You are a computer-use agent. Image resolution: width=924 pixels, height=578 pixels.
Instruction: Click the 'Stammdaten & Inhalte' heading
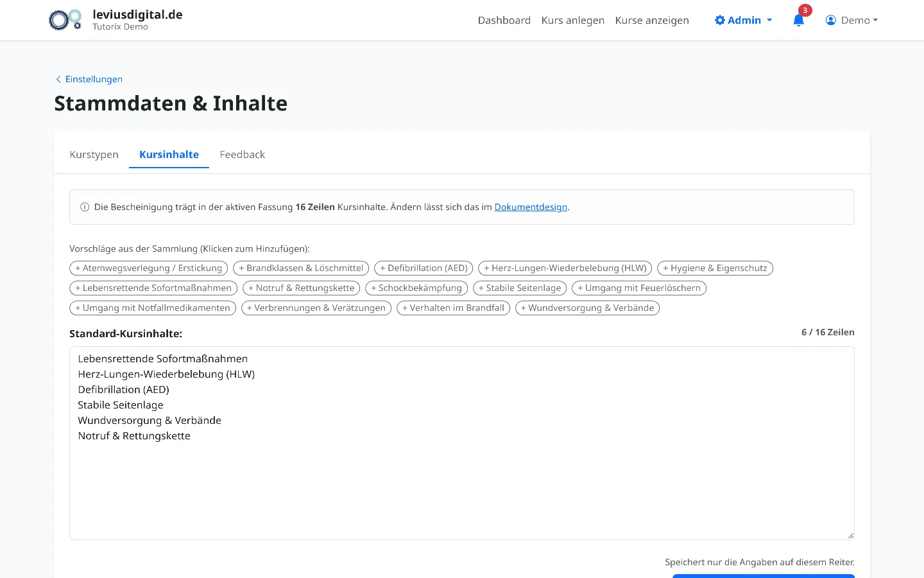pyautogui.click(x=171, y=103)
